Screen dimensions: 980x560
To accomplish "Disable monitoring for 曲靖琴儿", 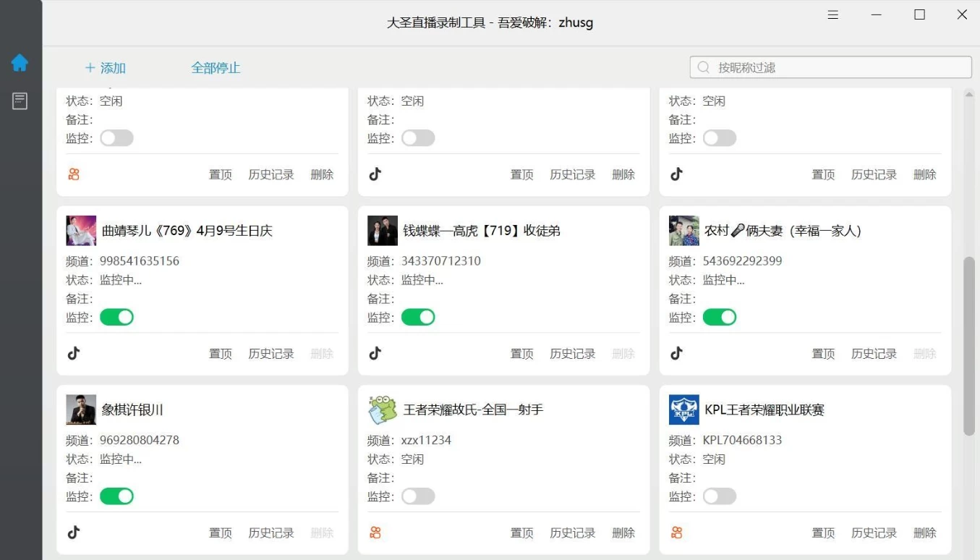I will 116,317.
